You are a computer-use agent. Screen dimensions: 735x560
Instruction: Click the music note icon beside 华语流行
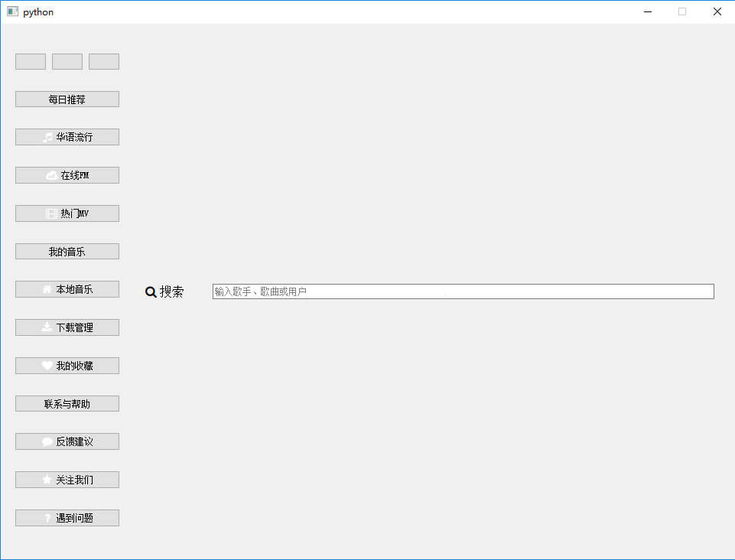pyautogui.click(x=47, y=138)
